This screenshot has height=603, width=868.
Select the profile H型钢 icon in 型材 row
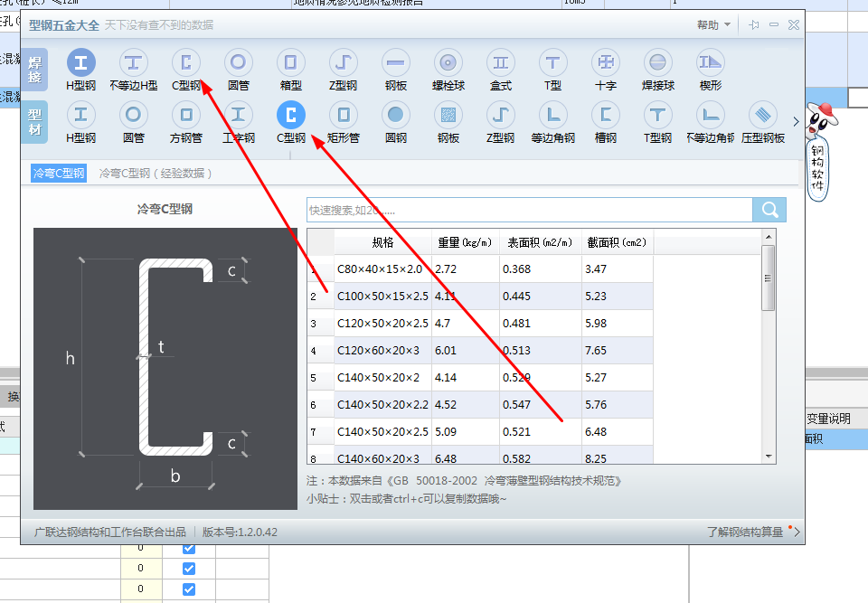[80, 115]
